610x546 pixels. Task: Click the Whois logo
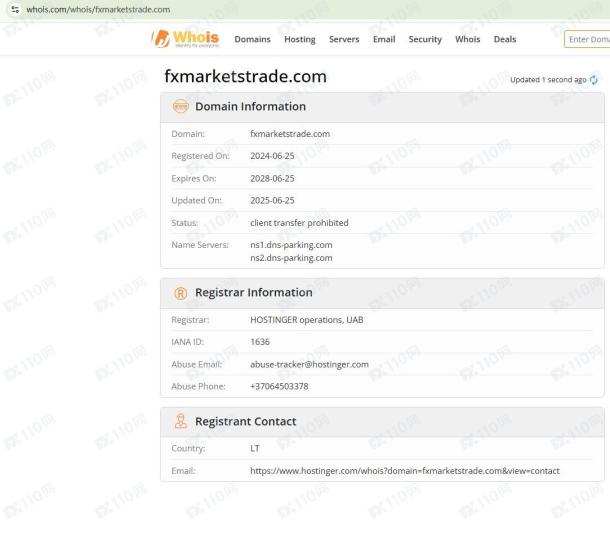(x=186, y=39)
